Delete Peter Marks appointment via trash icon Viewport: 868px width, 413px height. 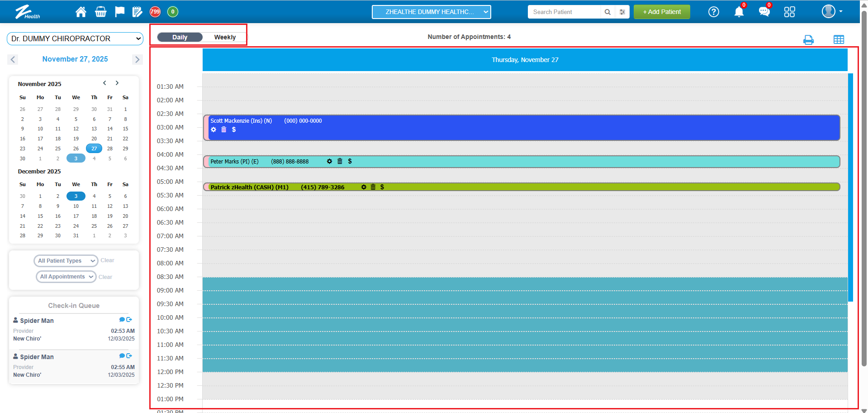[x=340, y=161]
